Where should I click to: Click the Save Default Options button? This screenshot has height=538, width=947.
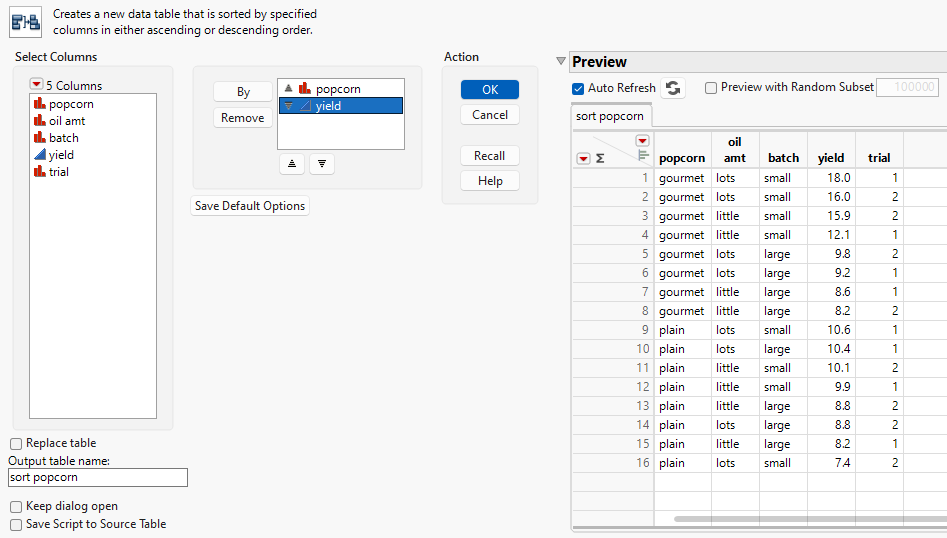click(x=250, y=206)
